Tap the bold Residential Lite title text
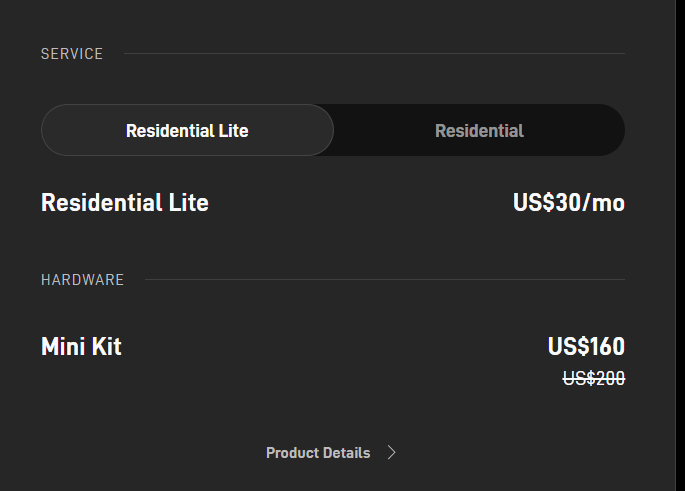This screenshot has width=685, height=491. point(125,203)
